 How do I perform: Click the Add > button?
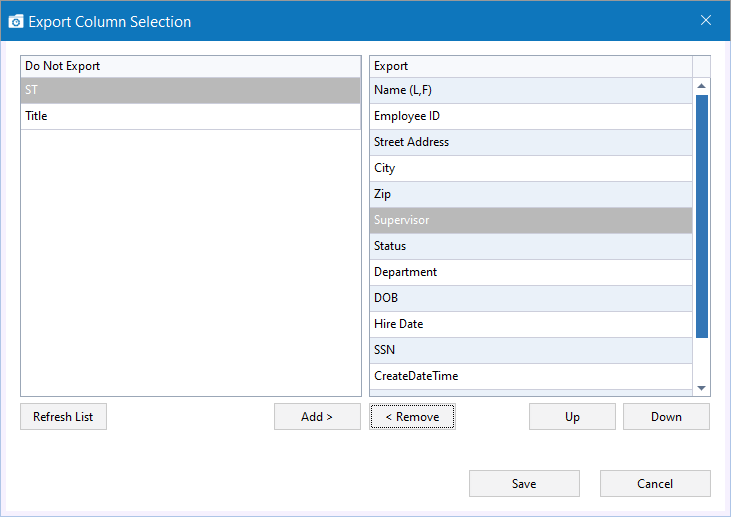point(317,416)
